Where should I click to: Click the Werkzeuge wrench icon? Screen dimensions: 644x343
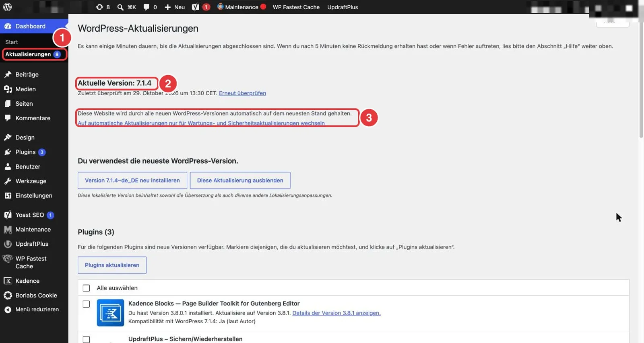[x=8, y=181]
